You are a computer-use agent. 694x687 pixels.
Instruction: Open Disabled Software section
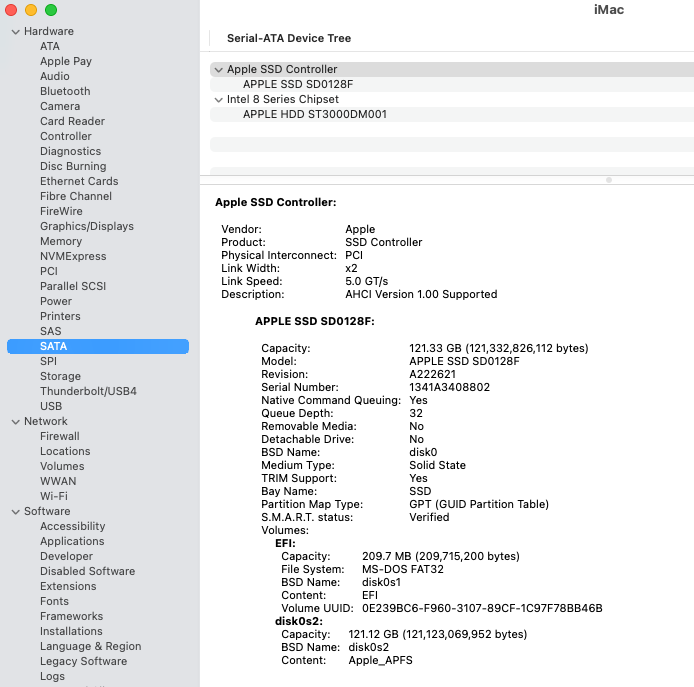pos(87,571)
